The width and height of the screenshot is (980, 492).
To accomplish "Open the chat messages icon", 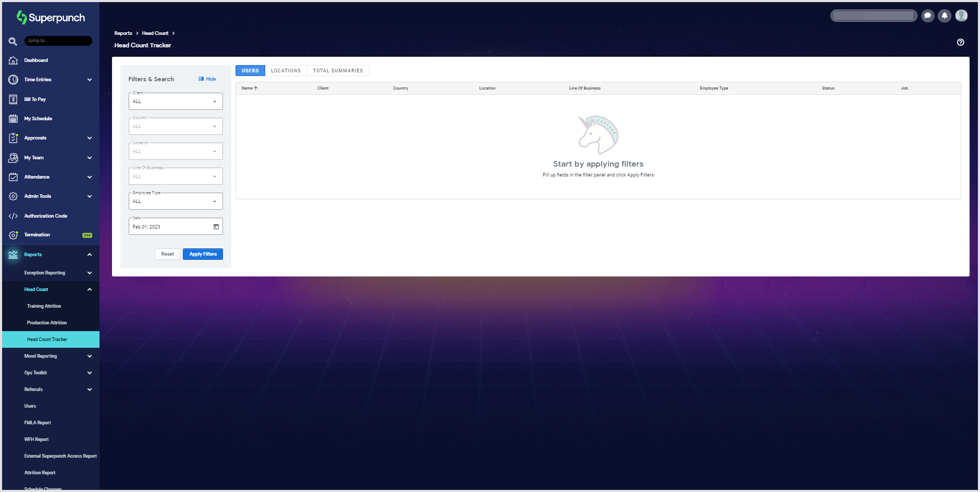I will [x=928, y=16].
